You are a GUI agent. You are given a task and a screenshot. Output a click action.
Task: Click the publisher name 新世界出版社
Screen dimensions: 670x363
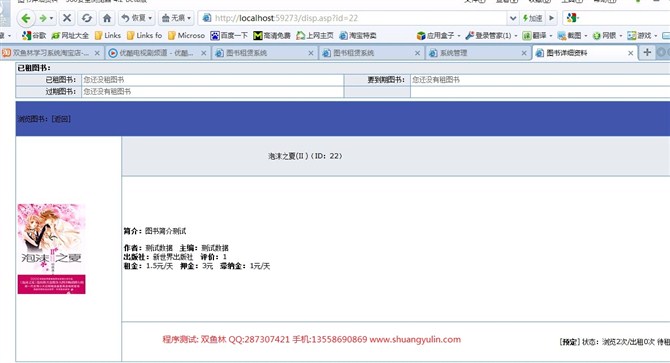tap(173, 257)
